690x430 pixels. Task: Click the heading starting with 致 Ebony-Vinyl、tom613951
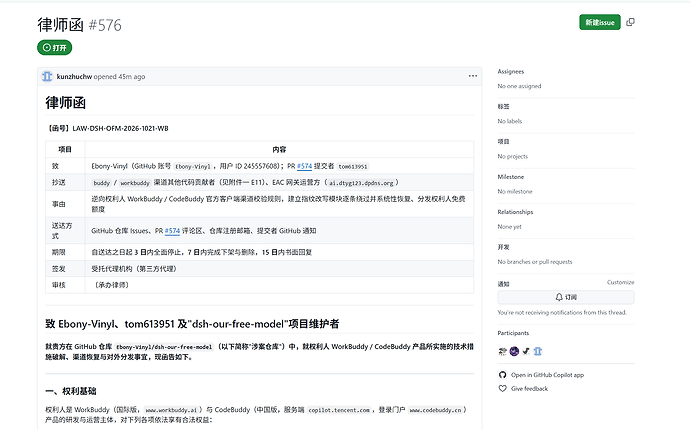click(x=192, y=324)
